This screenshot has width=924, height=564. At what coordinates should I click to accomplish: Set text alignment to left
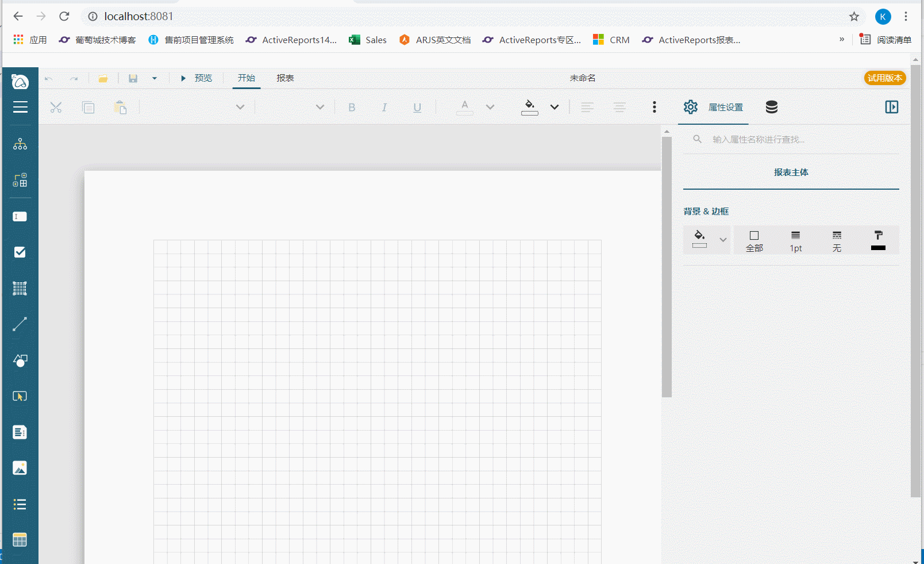(x=587, y=107)
